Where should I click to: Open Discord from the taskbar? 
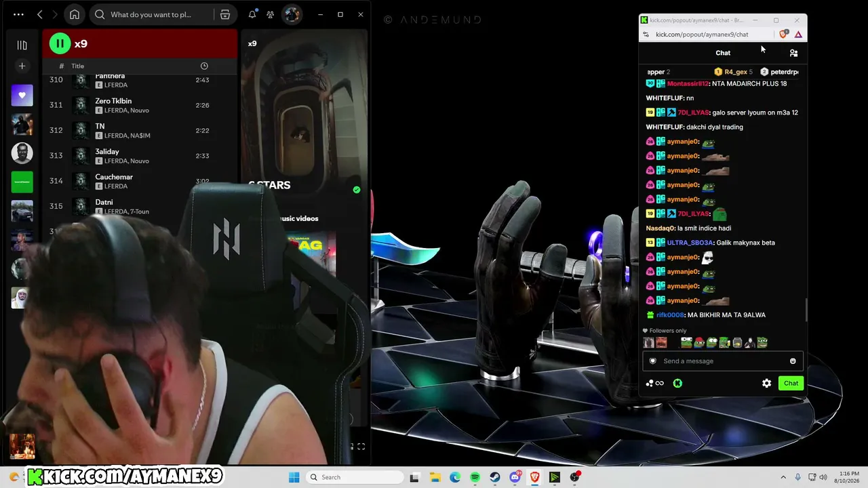(x=515, y=477)
